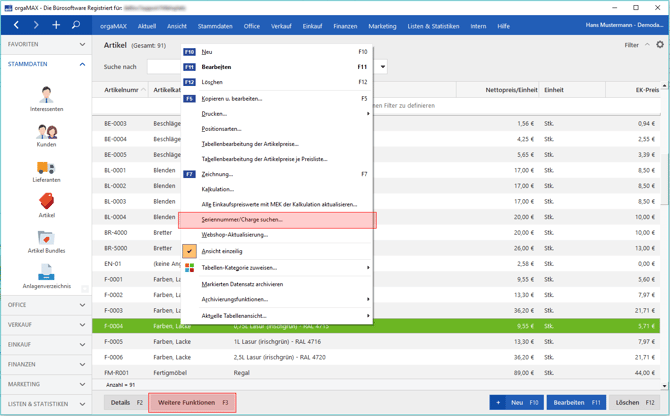This screenshot has height=416, width=670.
Task: Open the Stammdaten menu bar item
Action: pos(215,26)
